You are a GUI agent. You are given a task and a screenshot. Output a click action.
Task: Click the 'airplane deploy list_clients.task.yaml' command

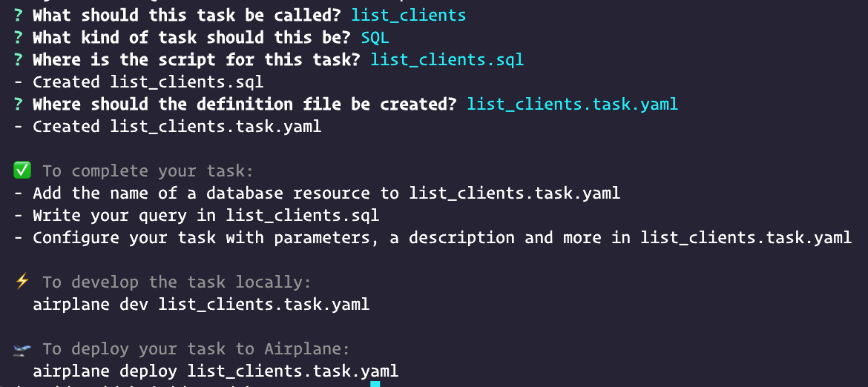[215, 371]
